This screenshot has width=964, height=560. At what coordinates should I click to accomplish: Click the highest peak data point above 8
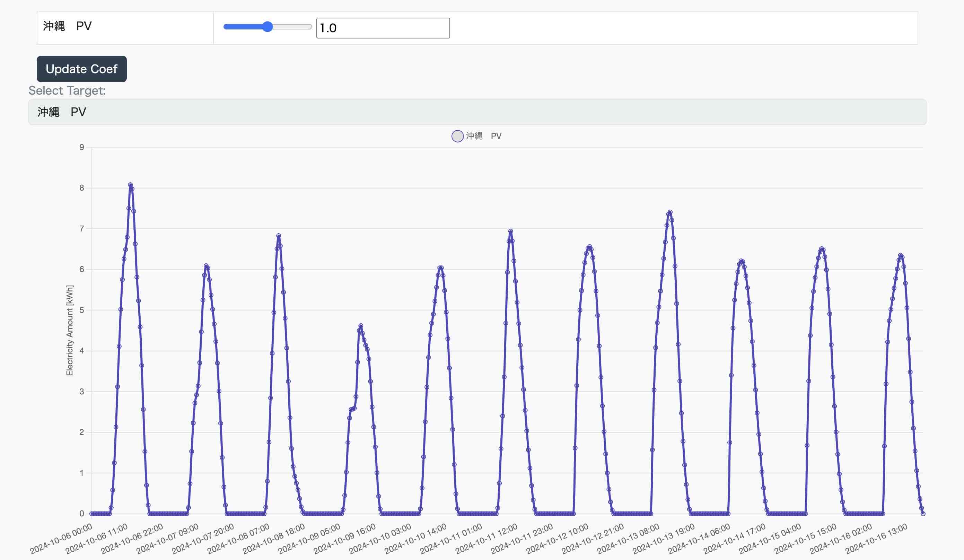[130, 185]
